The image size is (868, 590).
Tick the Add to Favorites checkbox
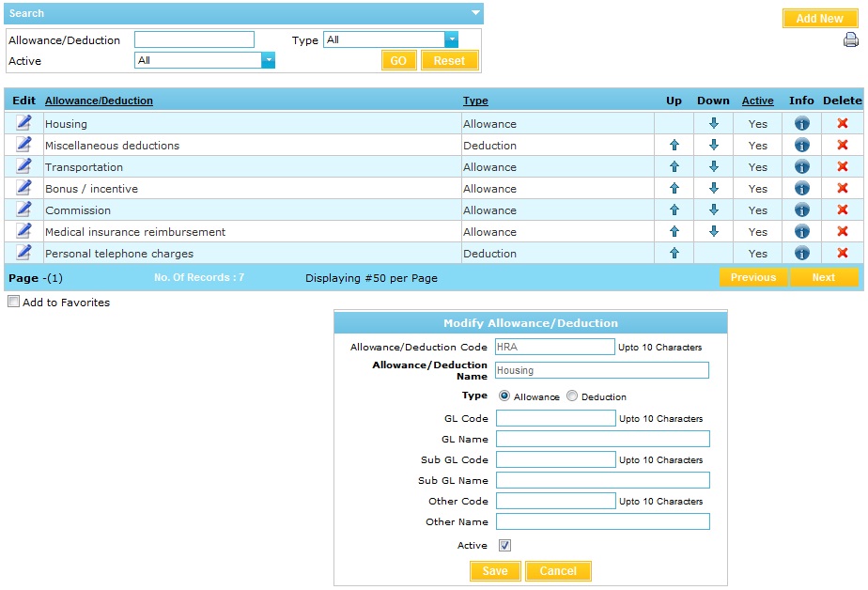pyautogui.click(x=13, y=302)
